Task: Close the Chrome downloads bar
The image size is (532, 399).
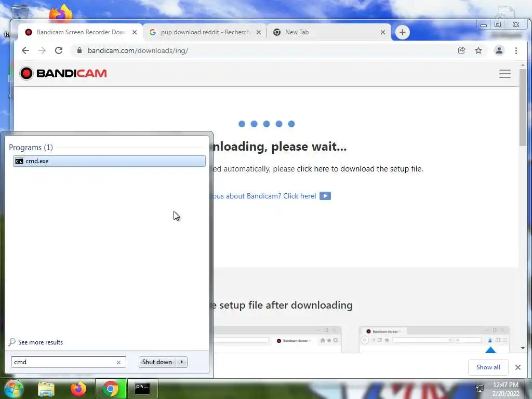Action: point(518,367)
